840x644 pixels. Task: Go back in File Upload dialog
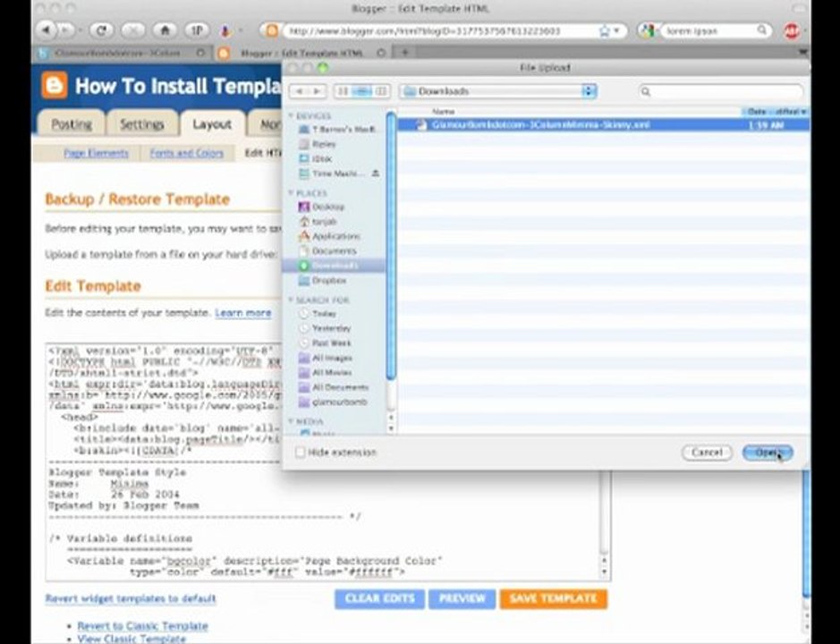300,91
